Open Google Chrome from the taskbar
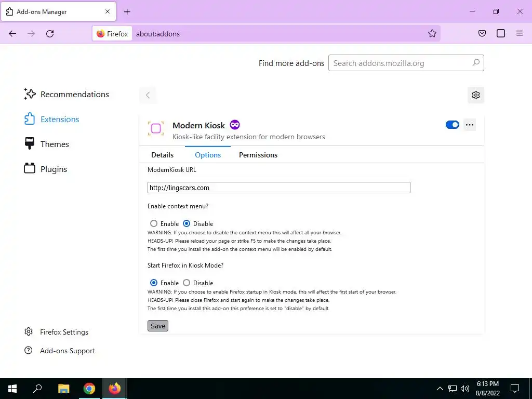The height and width of the screenshot is (399, 532). tap(89, 389)
